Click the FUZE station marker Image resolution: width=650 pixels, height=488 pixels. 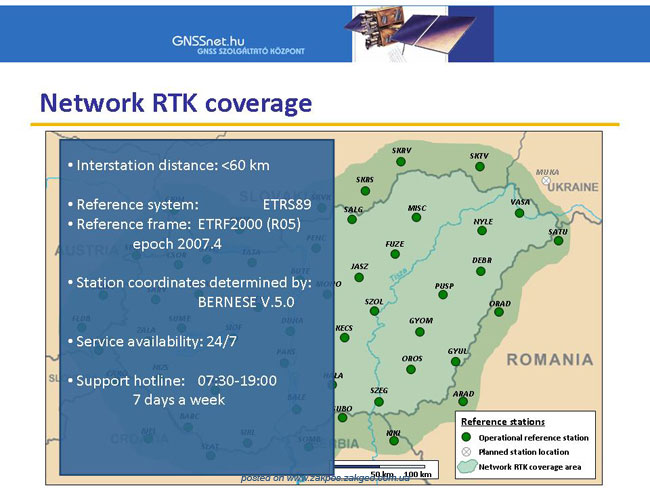pyautogui.click(x=395, y=254)
